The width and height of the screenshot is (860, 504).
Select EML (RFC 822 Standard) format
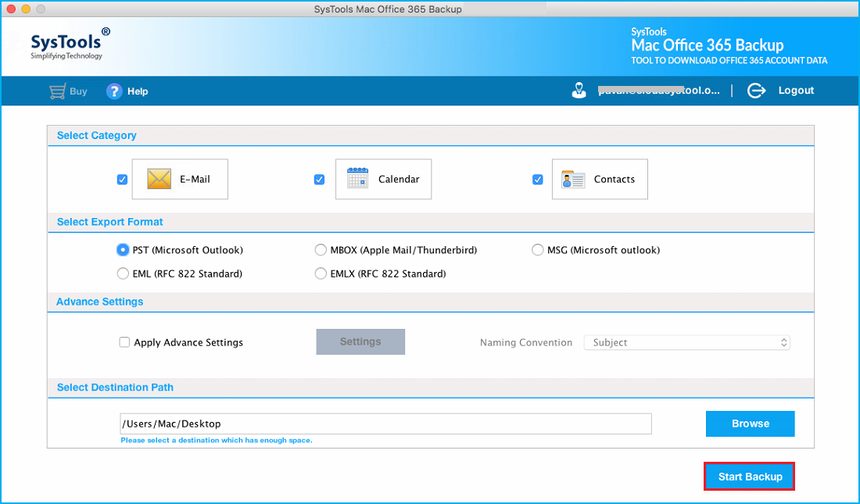[123, 273]
